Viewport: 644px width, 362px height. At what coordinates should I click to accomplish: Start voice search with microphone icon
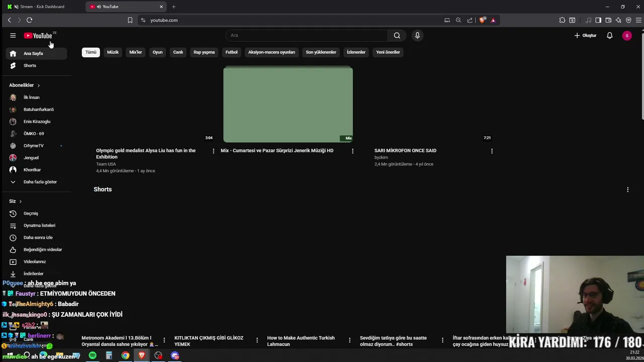[x=417, y=35]
